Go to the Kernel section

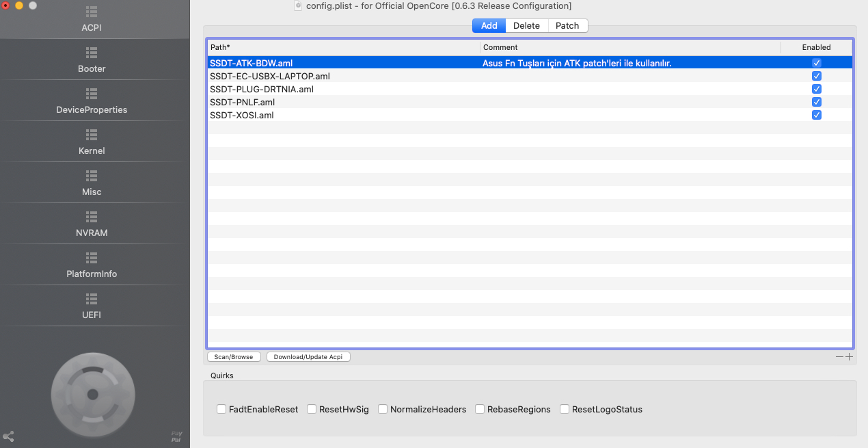pyautogui.click(x=92, y=142)
